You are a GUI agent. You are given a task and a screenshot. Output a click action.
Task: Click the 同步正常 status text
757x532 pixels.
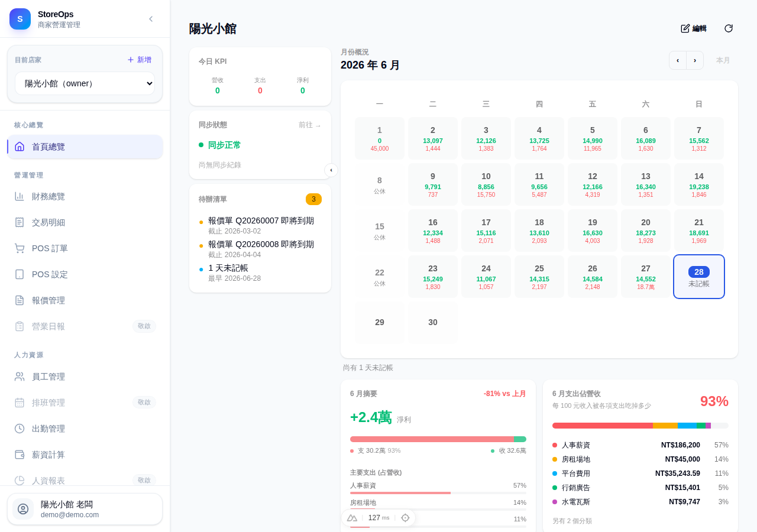(224, 145)
